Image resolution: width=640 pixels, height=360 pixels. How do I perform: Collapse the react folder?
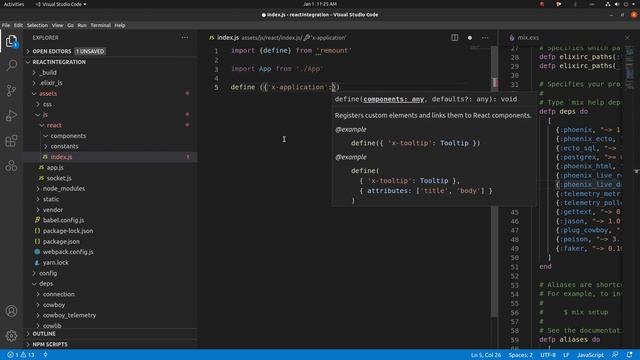pyautogui.click(x=54, y=125)
